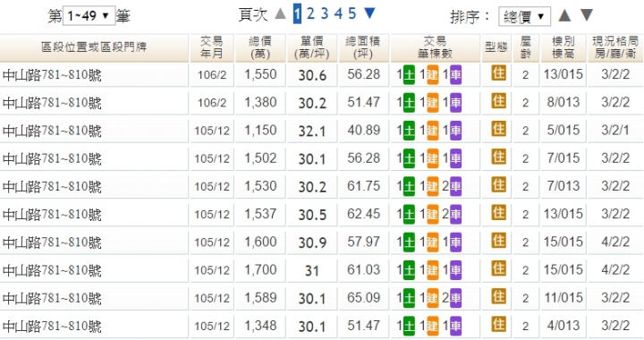
Task: Click floor value 4/013
Action: pyautogui.click(x=563, y=326)
